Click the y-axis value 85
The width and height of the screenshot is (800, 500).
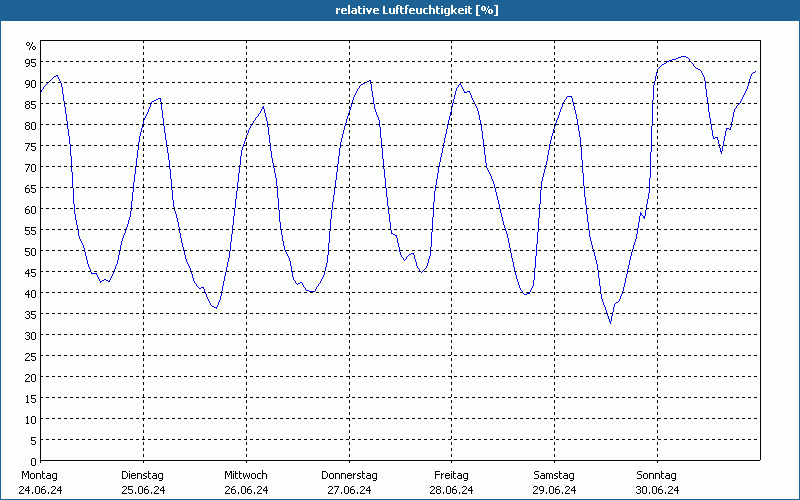click(x=31, y=105)
